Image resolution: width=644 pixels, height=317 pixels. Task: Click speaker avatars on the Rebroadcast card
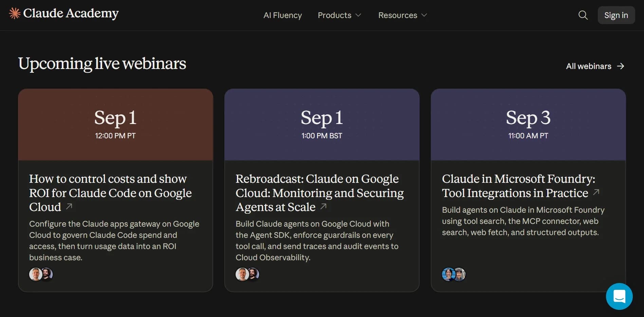[x=247, y=274]
